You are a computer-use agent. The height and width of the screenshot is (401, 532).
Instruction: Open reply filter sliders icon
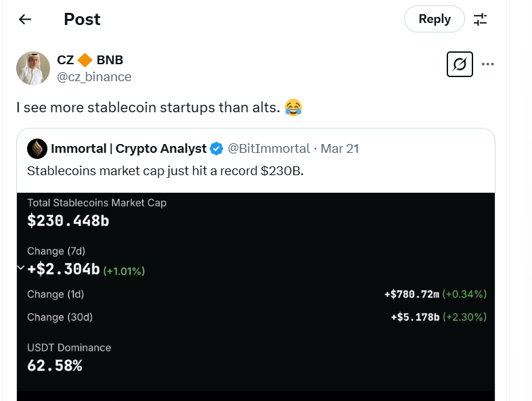(480, 19)
